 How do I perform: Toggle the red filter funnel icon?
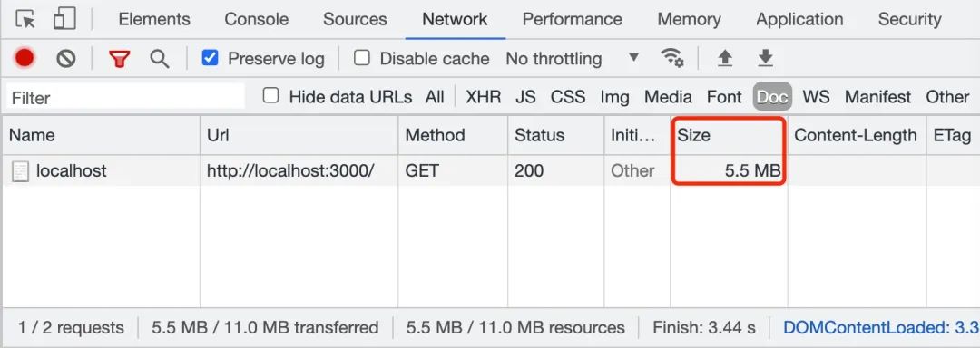[x=119, y=59]
